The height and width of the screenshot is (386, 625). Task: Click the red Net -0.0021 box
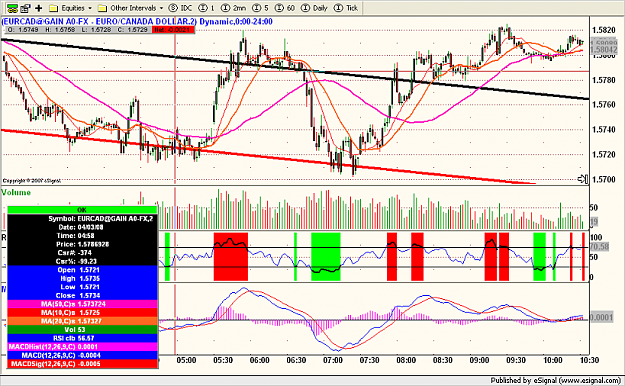click(x=173, y=30)
